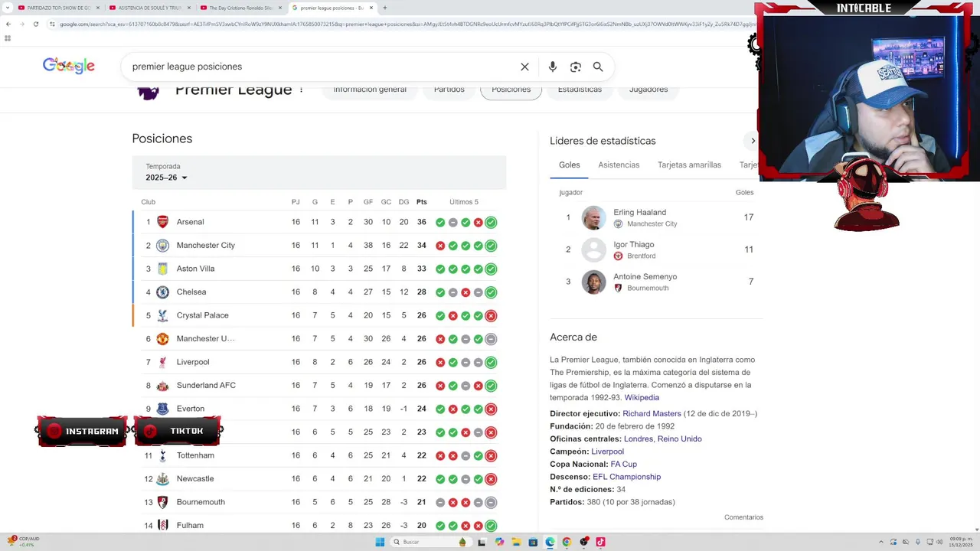Click the Arsenal club crest
Viewport: 980px width, 551px height.
coord(162,222)
